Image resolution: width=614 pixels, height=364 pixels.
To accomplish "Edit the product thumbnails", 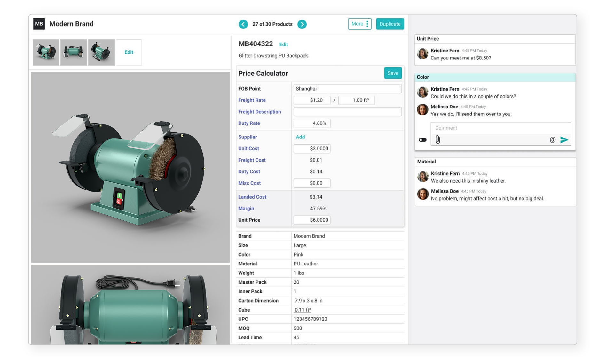I will tap(129, 52).
